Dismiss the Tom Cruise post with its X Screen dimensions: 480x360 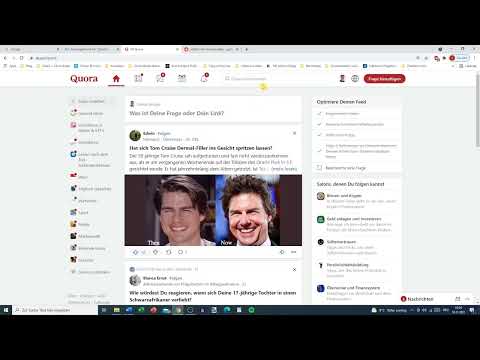[294, 133]
